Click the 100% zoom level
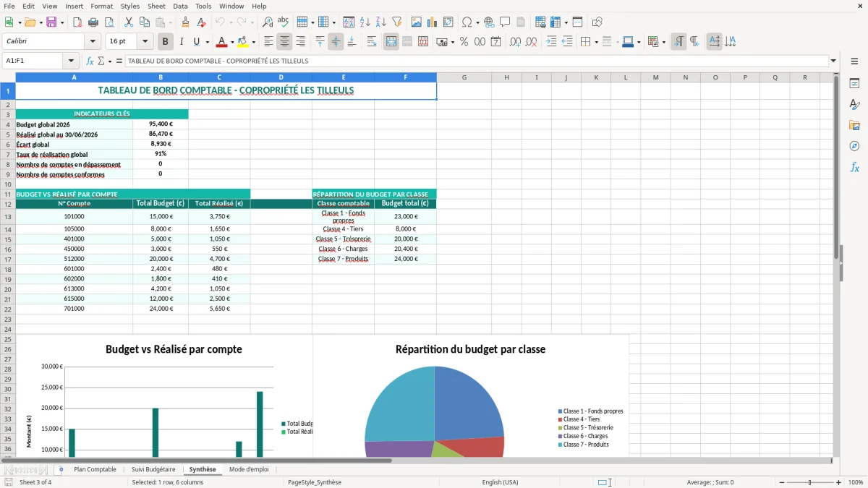 coord(856,482)
